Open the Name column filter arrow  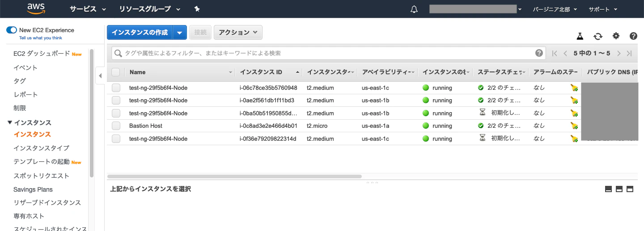pyautogui.click(x=231, y=72)
